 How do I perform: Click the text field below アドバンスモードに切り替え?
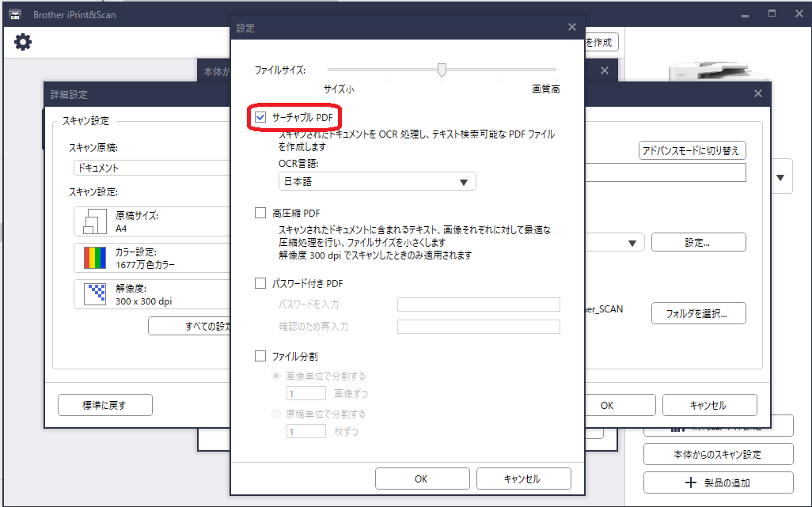[x=666, y=172]
